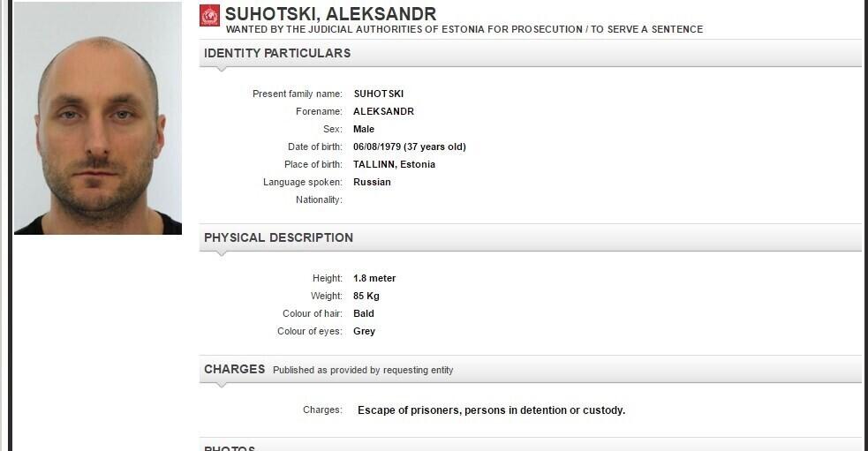Click the Physical Description section header
Viewport: 868px width, 451px height.
[278, 237]
